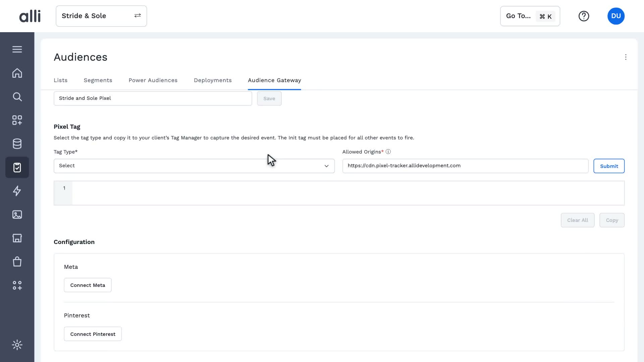
Task: Click the Submit button
Action: [609, 166]
